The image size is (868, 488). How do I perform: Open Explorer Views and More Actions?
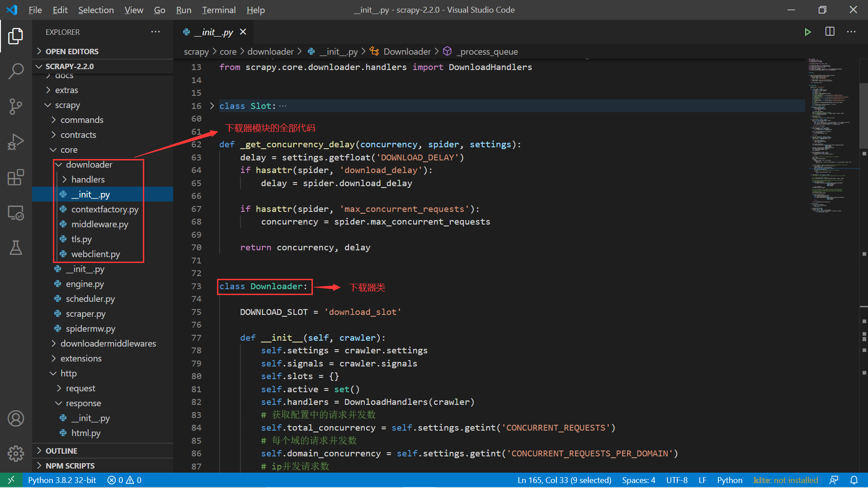(156, 32)
